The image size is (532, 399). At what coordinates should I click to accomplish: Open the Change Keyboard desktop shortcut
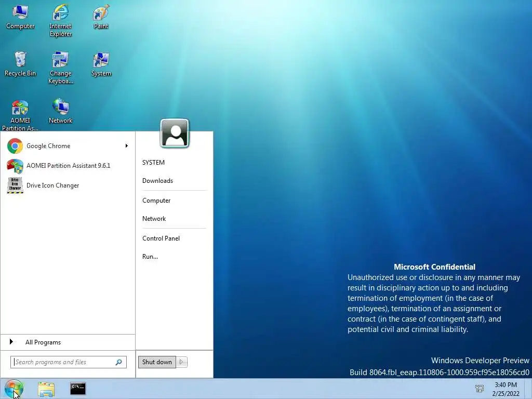pyautogui.click(x=60, y=68)
